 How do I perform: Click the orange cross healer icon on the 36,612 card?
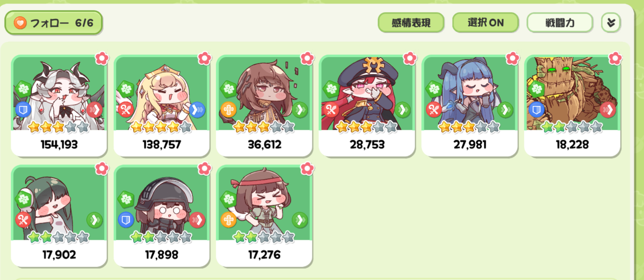[x=228, y=110]
